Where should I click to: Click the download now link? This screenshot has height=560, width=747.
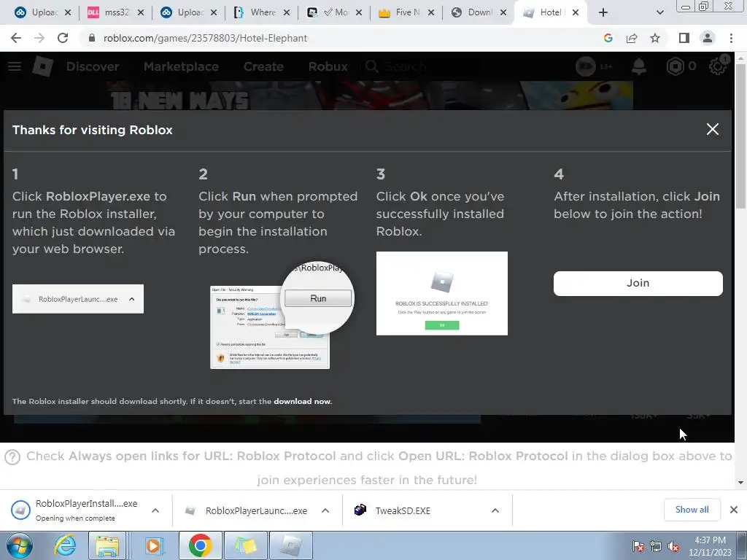point(301,402)
